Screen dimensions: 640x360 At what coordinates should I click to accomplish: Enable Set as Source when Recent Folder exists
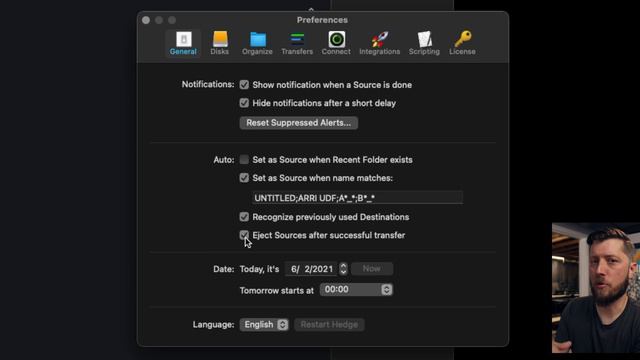pos(244,159)
